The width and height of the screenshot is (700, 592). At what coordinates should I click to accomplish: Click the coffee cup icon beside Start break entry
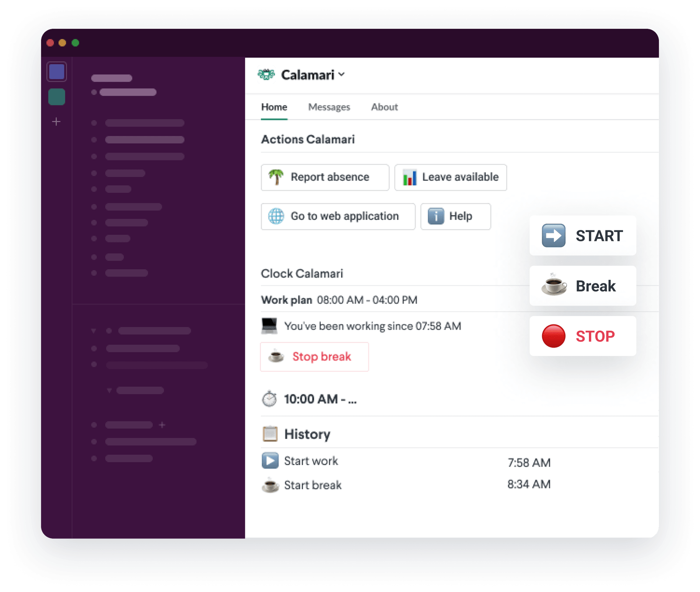pyautogui.click(x=270, y=485)
